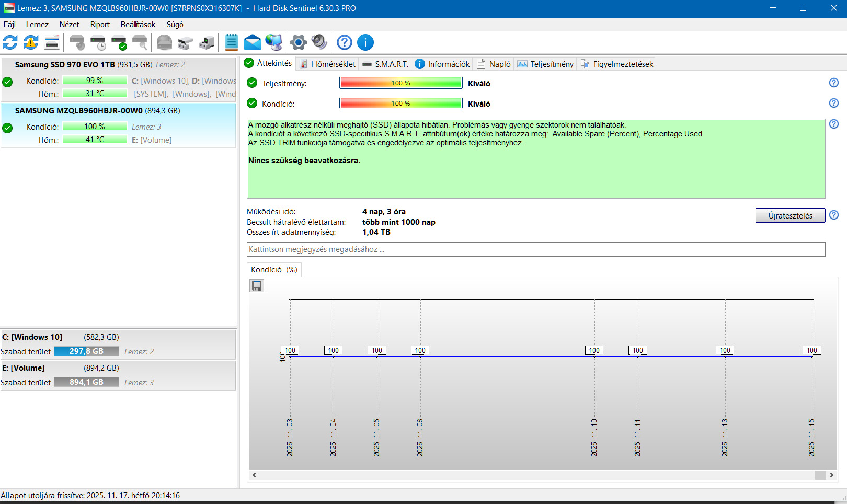Click the network monitor globe icon
This screenshot has height=504, width=847.
pos(273,42)
